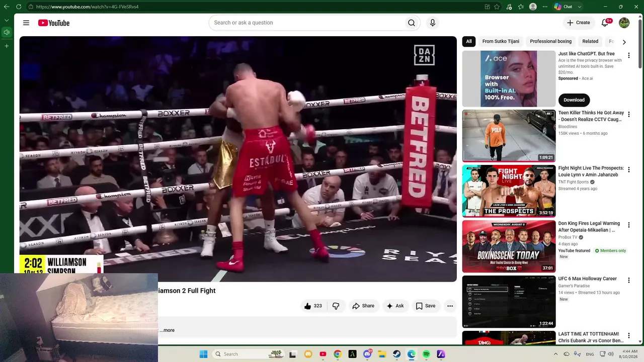Expand the Chat sidebar dropdown arrow
The image size is (644, 362).
point(580,7)
